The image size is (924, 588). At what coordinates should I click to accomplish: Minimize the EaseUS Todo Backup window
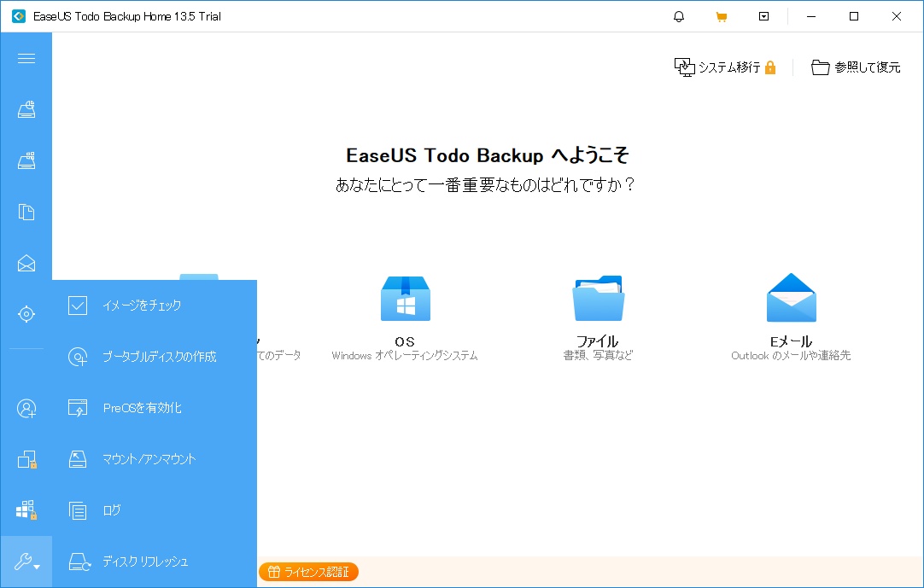[811, 16]
